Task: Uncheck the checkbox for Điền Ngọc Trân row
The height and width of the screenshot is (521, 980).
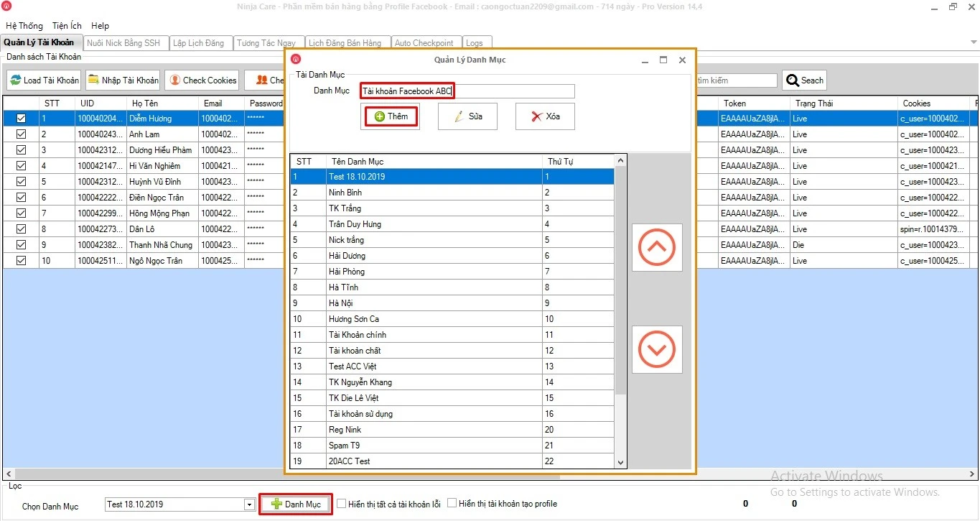Action: (21, 198)
